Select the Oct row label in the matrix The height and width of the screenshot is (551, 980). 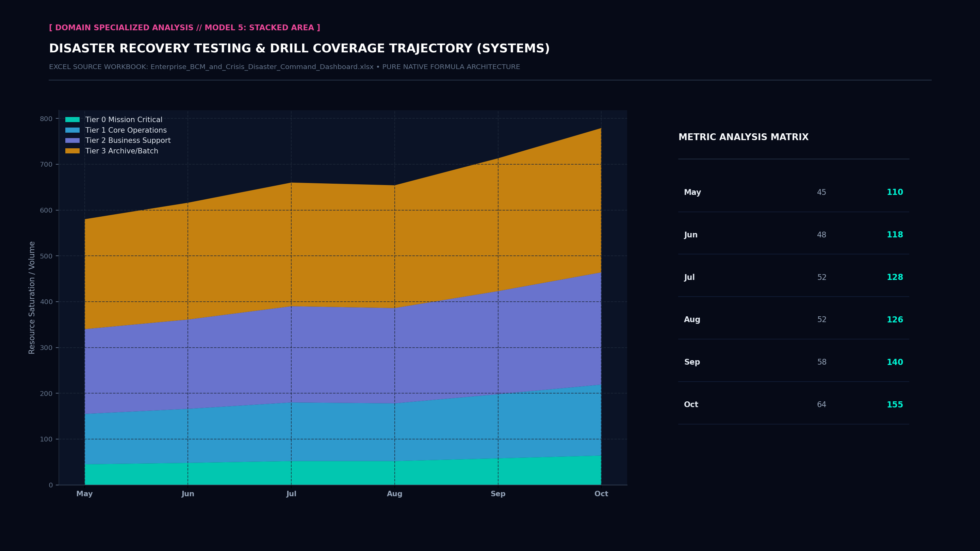point(691,405)
